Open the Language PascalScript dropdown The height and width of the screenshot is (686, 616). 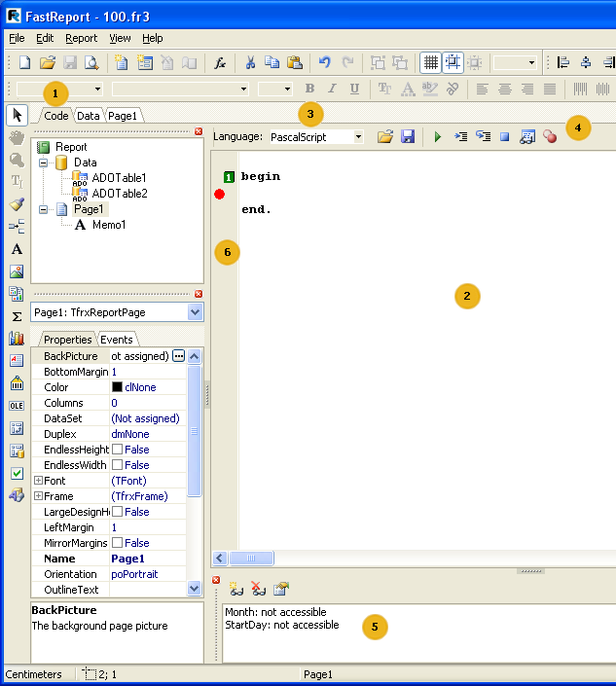pos(358,137)
